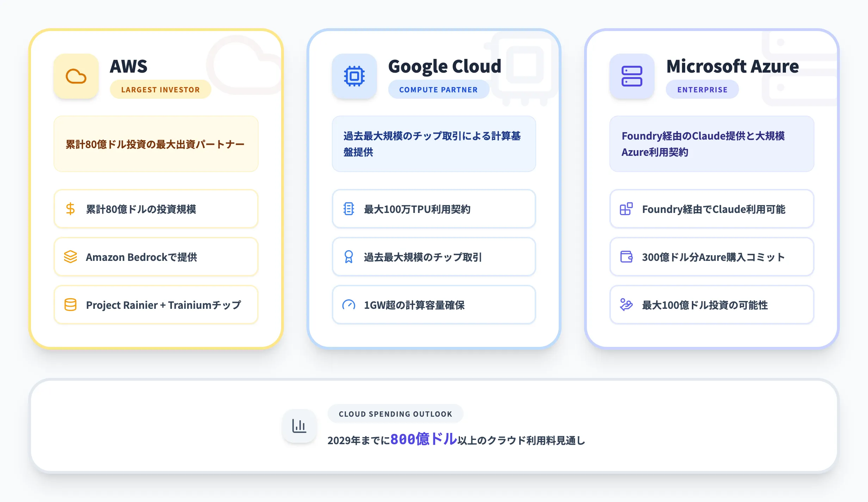
Task: Click the TPU contract chip icon
Action: point(348,209)
